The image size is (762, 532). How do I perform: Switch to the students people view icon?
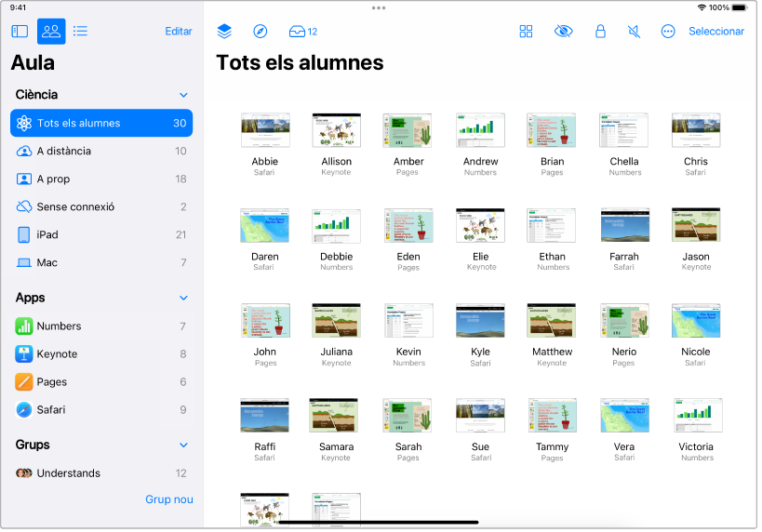pos(51,32)
